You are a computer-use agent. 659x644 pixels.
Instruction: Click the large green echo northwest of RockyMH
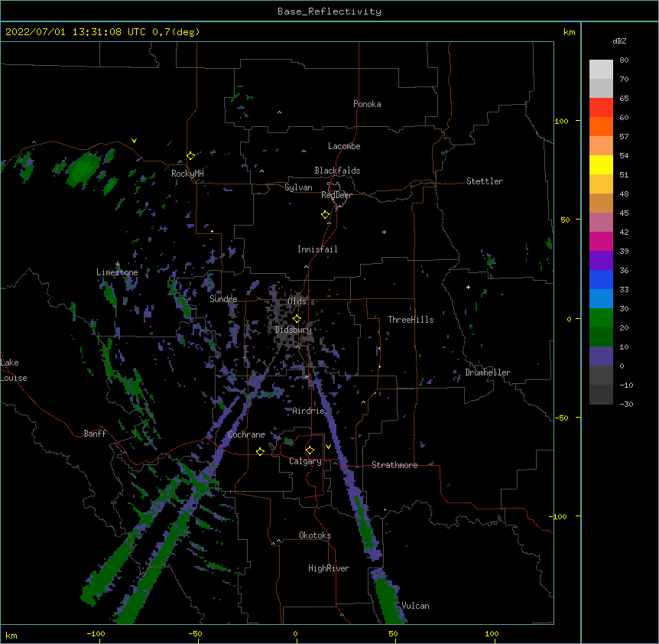pyautogui.click(x=83, y=169)
